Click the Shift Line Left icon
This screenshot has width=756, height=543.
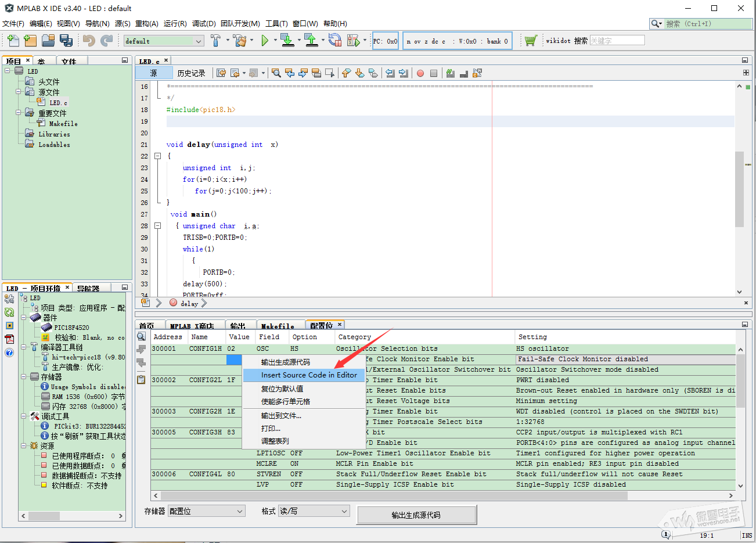click(390, 73)
